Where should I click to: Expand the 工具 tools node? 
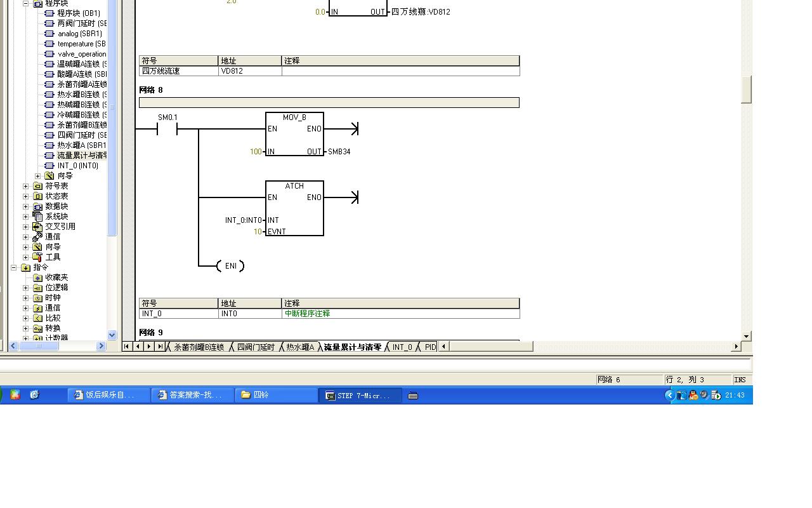pyautogui.click(x=26, y=257)
